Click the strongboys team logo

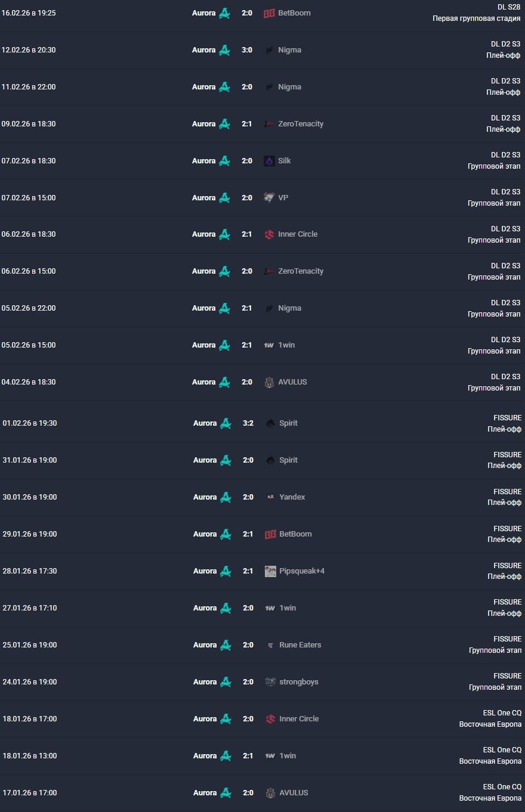[270, 682]
